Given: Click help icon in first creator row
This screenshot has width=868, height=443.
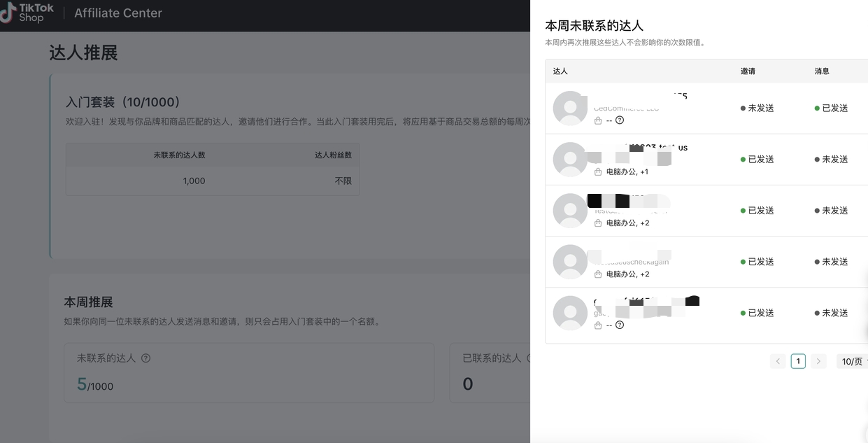Looking at the screenshot, I should [x=620, y=120].
